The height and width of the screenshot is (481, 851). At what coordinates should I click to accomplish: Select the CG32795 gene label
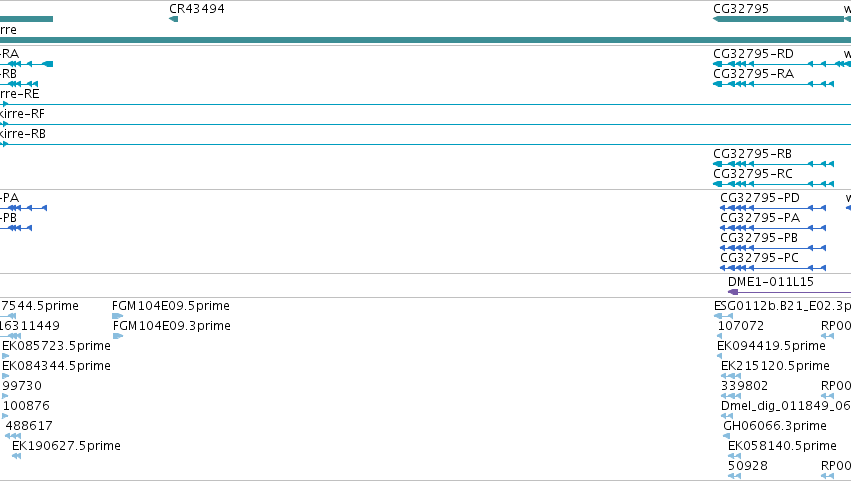click(741, 9)
